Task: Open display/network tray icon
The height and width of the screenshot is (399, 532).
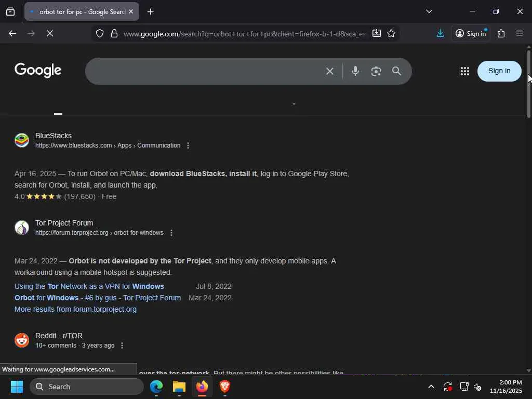Action: 464,387
